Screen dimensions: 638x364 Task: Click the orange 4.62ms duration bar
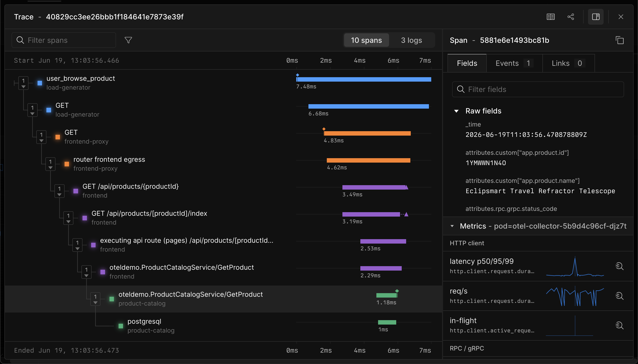click(368, 160)
